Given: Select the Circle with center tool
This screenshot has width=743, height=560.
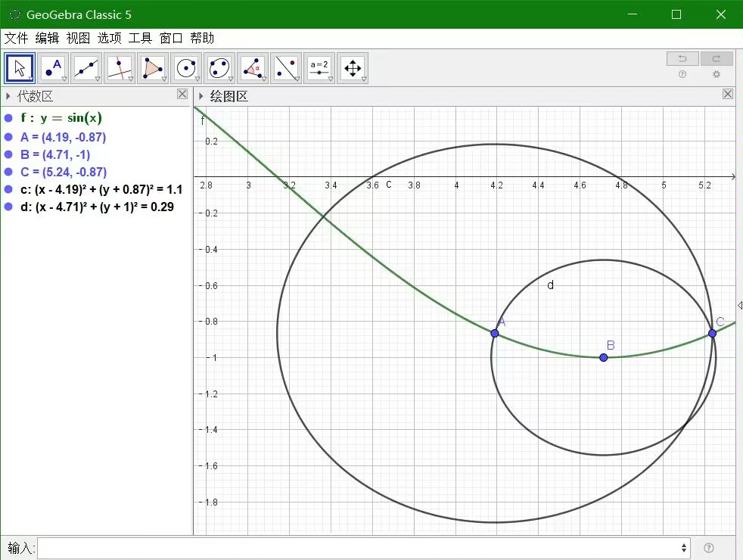Looking at the screenshot, I should 186,68.
